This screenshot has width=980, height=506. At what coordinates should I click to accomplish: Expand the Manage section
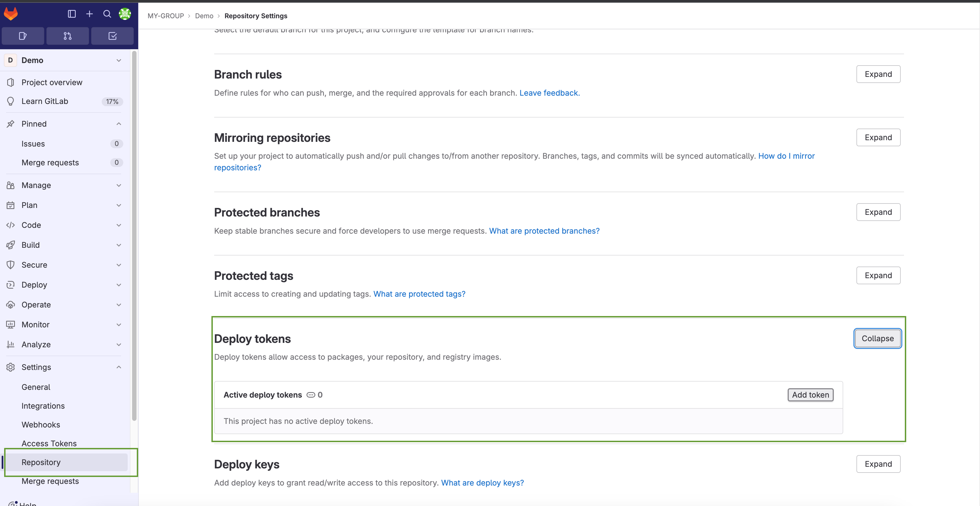pos(118,185)
